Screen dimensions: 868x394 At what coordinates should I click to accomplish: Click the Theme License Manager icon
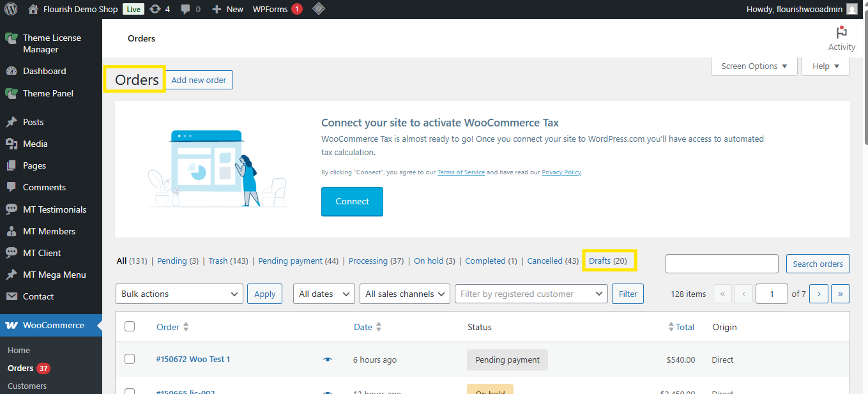(11, 38)
